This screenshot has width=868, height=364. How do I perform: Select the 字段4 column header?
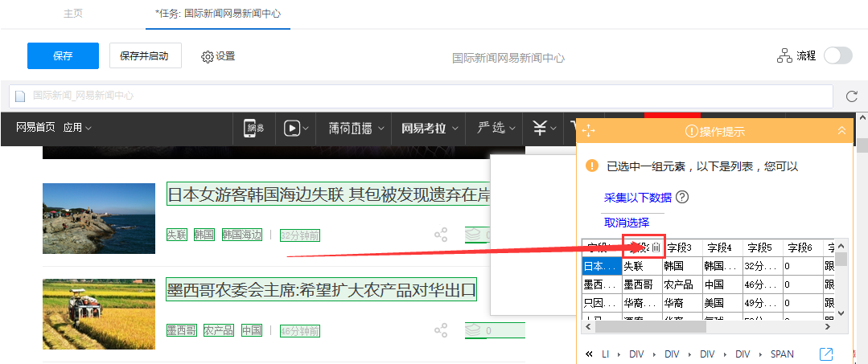point(722,247)
